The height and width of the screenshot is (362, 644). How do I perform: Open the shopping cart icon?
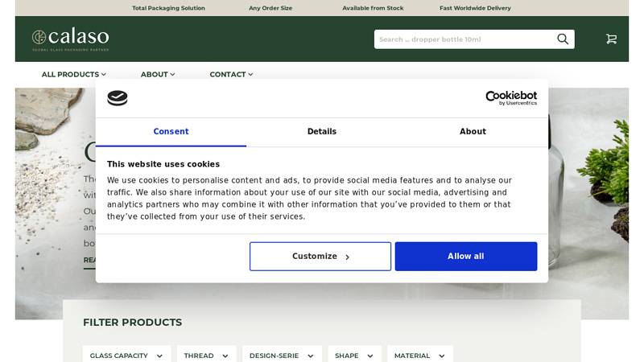(611, 39)
